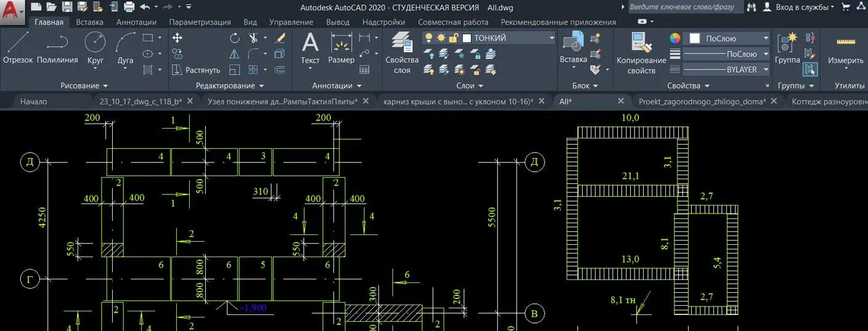Expand the Аннотации panel

337,86
